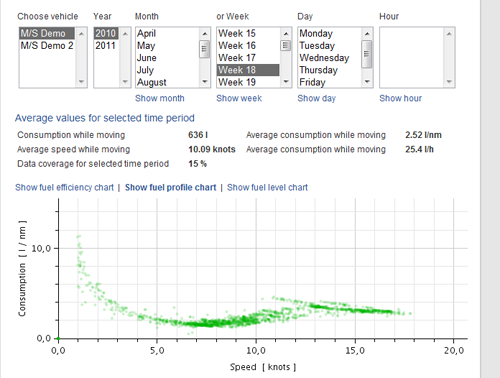Click Day list scroll down arrow

coord(367,81)
